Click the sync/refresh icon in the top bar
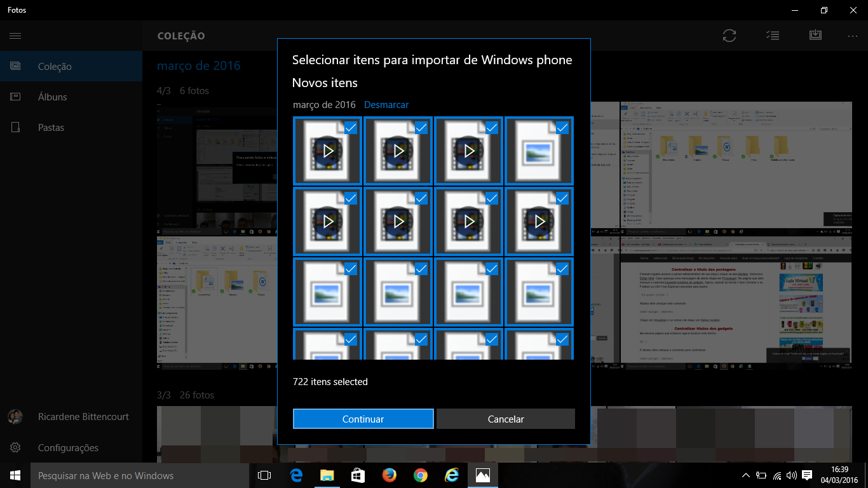 click(729, 36)
